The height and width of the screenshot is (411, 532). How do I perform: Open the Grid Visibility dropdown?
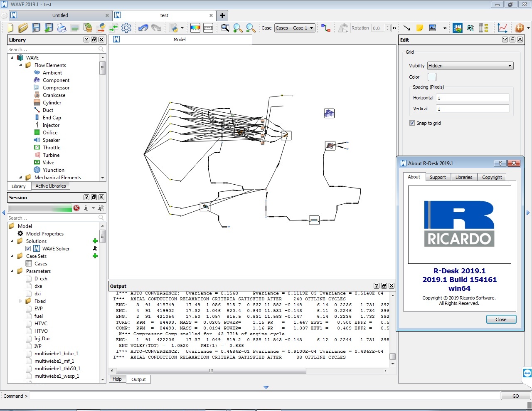tap(470, 66)
